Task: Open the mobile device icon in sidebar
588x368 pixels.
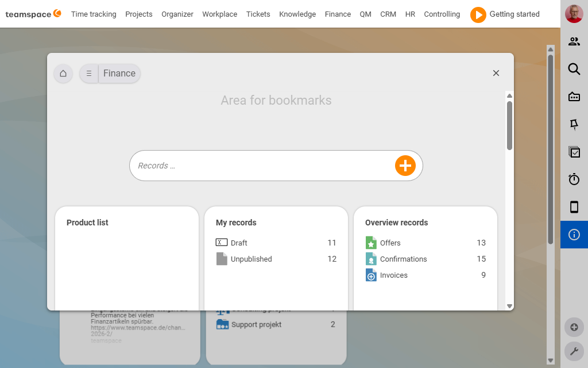Action: point(574,207)
